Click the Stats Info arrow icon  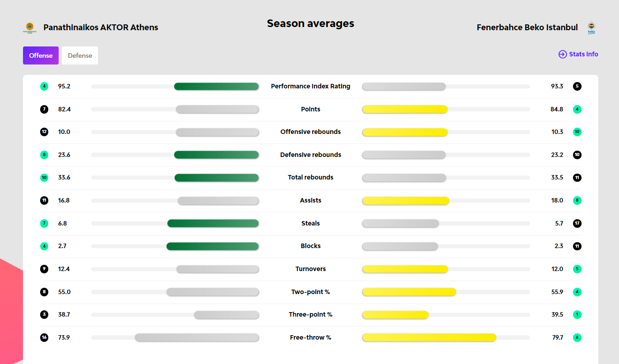click(x=563, y=54)
